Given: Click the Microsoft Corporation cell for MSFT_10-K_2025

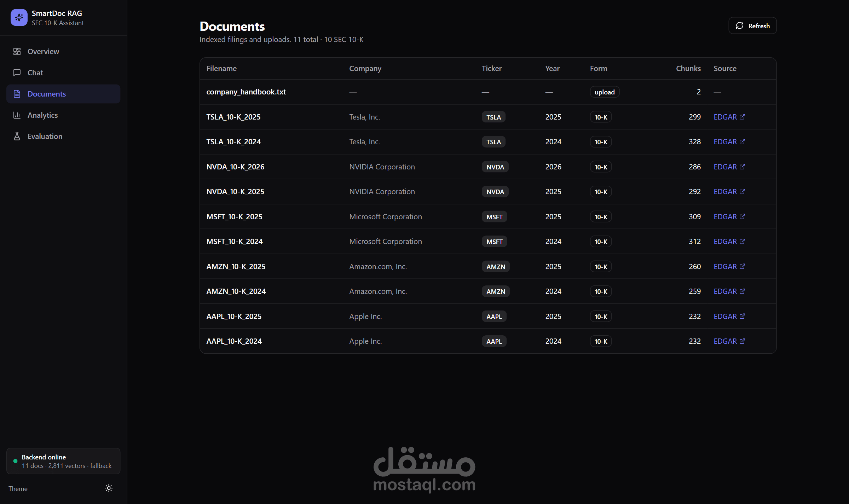Looking at the screenshot, I should coord(386,217).
